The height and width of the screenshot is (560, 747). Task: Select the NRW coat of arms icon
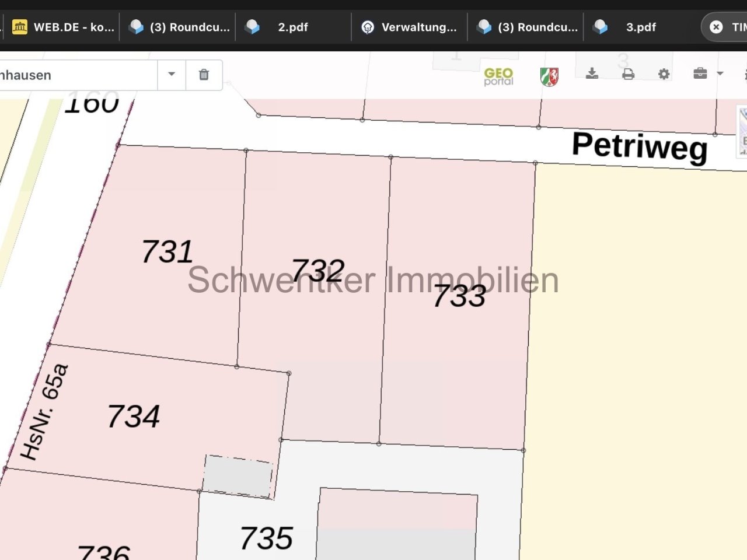[x=549, y=75]
